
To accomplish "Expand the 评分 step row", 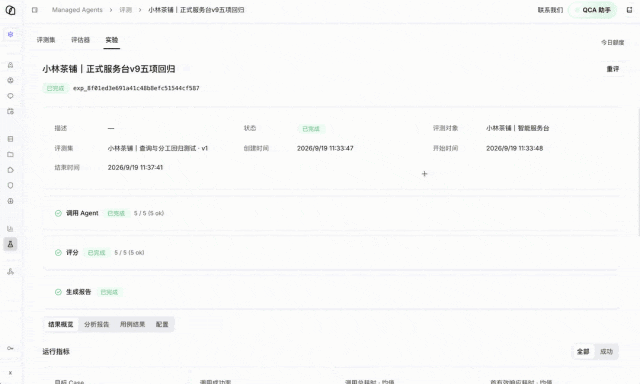I will 332,253.
